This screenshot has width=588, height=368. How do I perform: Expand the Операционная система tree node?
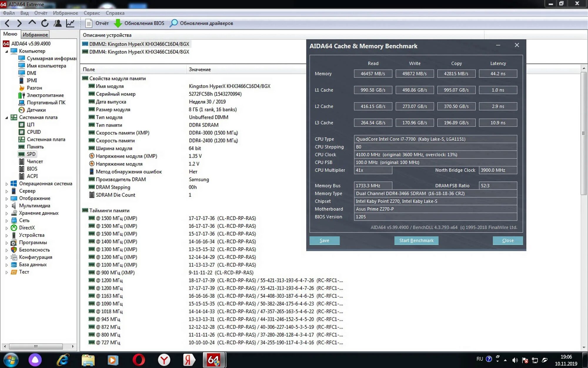(x=6, y=184)
